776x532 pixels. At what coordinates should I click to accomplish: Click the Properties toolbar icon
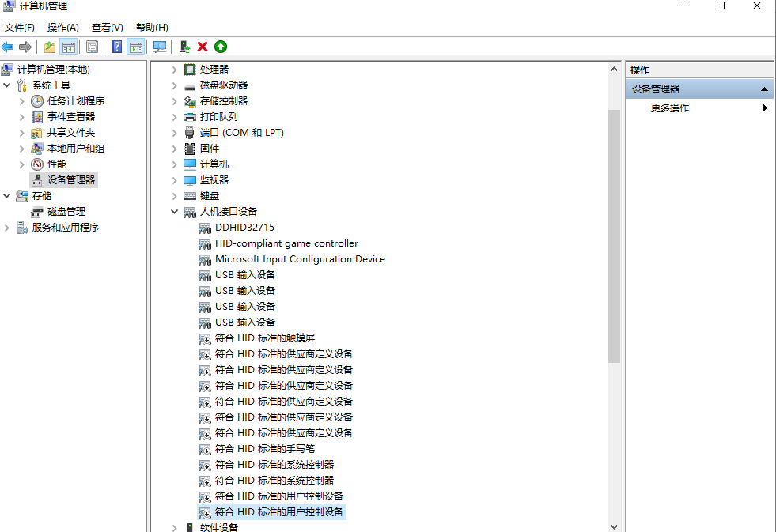click(x=92, y=47)
